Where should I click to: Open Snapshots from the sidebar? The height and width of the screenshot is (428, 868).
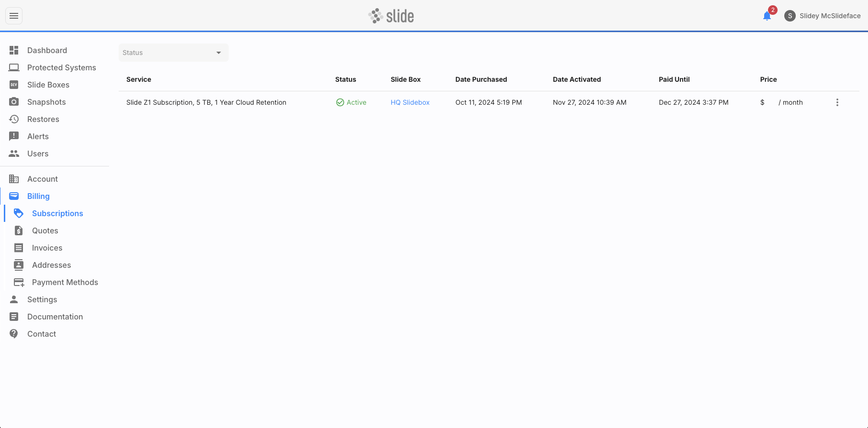click(x=46, y=102)
